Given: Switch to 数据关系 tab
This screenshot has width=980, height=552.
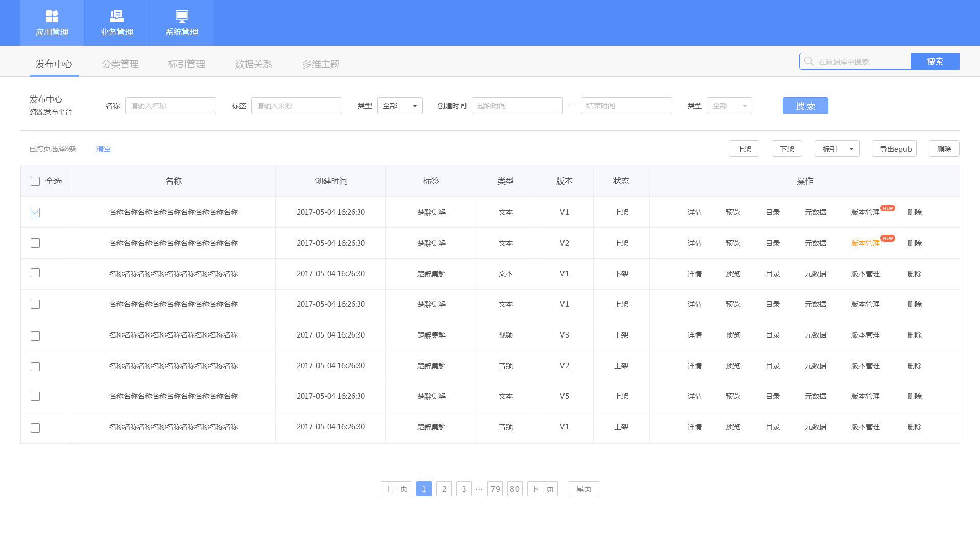Looking at the screenshot, I should (x=254, y=64).
